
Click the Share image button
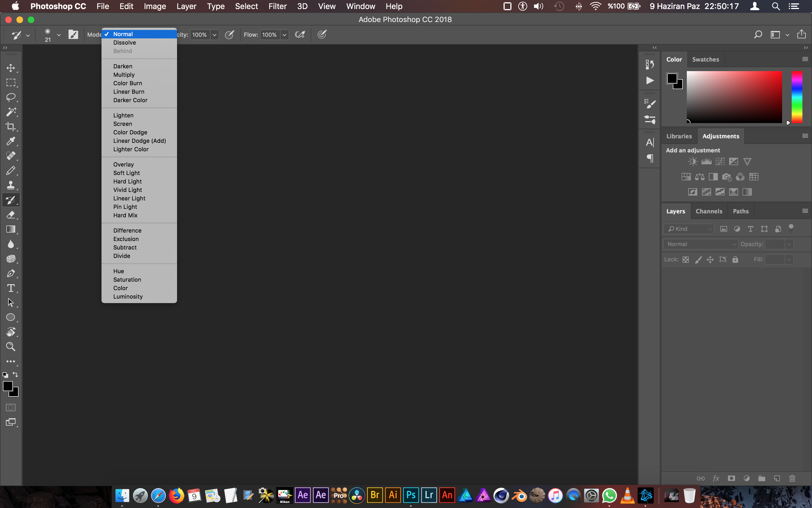coord(801,34)
